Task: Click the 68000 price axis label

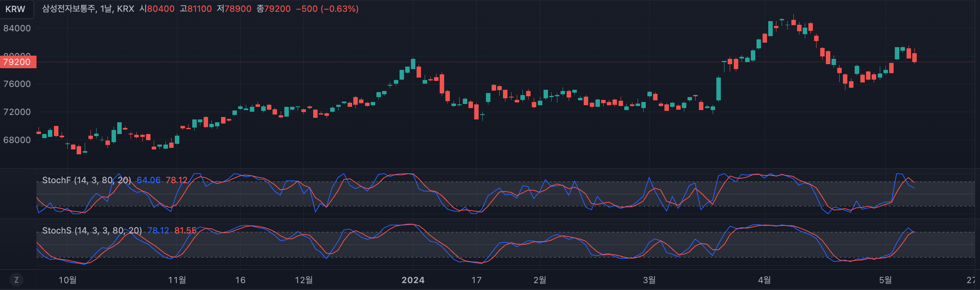Action: [17, 140]
